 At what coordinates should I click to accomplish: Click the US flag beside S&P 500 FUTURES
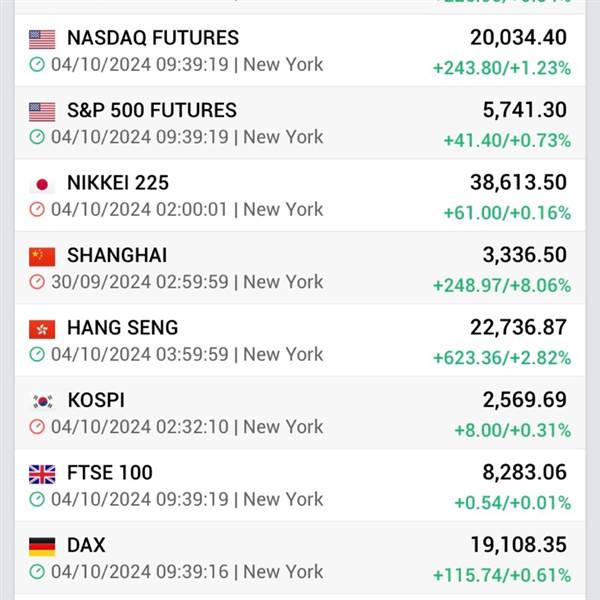click(42, 112)
